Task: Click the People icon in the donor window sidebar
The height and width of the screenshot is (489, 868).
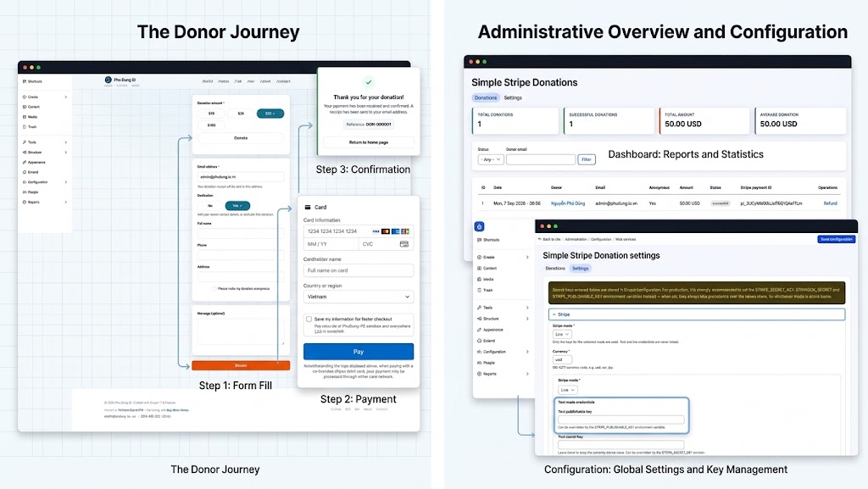Action: 25,192
